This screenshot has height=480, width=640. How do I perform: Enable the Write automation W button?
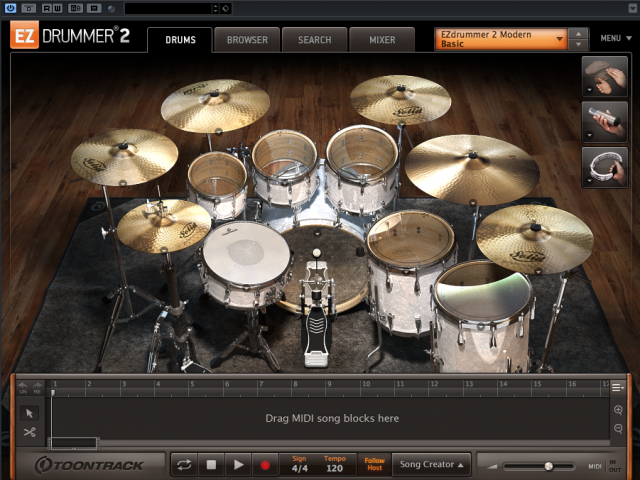57,8
